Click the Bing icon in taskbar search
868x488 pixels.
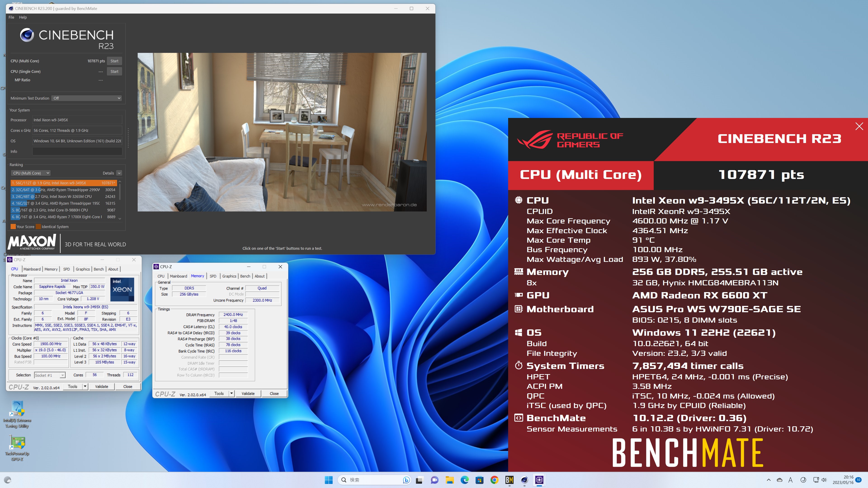click(406, 480)
